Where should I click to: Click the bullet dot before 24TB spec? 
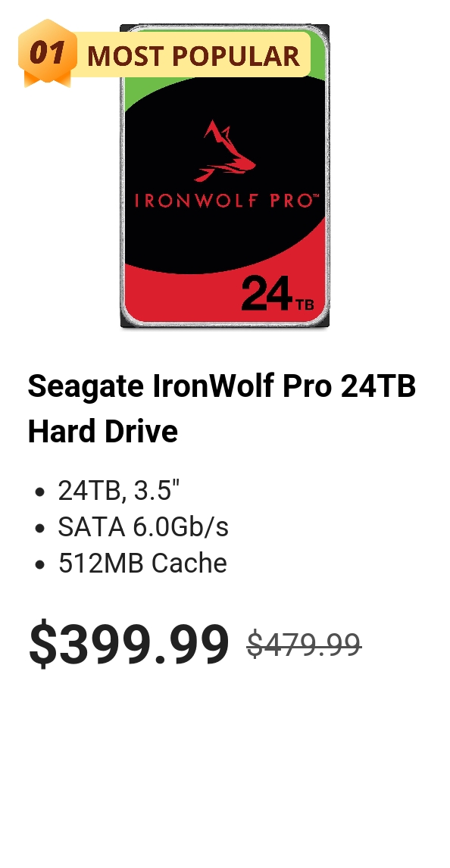point(39,492)
